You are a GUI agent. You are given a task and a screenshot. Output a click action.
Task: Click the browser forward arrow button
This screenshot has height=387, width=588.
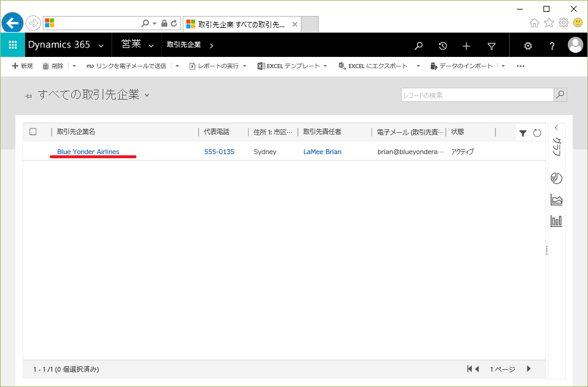(x=33, y=23)
